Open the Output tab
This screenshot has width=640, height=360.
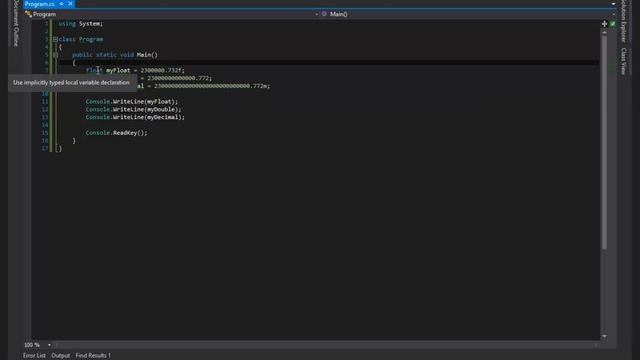(60, 356)
